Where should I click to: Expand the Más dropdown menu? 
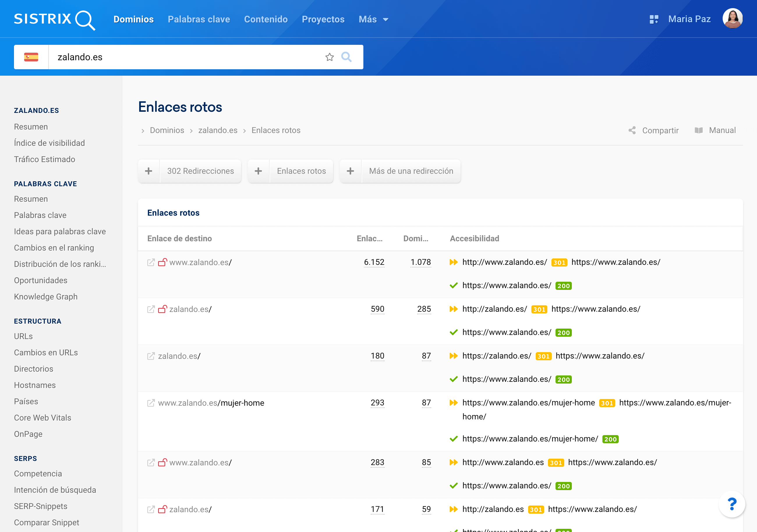373,19
